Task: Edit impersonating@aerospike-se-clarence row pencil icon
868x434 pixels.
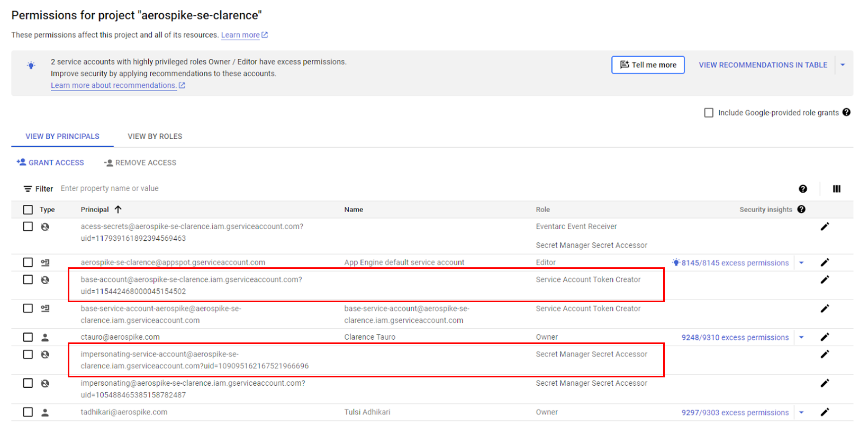Action: click(825, 383)
